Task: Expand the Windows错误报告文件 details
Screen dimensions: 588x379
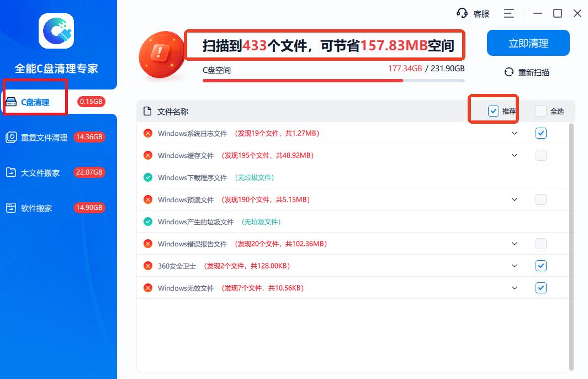Action: pos(515,244)
